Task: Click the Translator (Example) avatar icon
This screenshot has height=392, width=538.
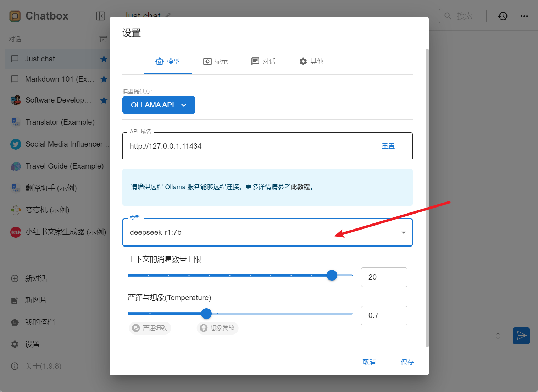Action: pyautogui.click(x=16, y=122)
